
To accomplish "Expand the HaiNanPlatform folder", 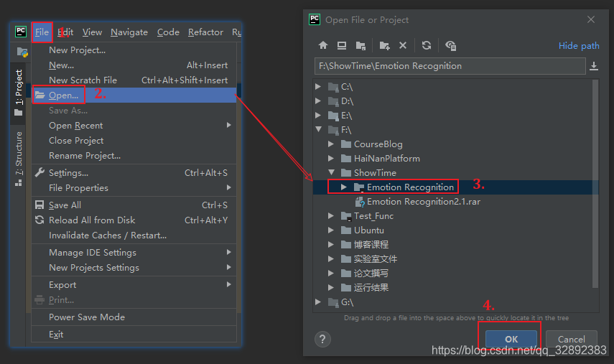I will coord(331,158).
